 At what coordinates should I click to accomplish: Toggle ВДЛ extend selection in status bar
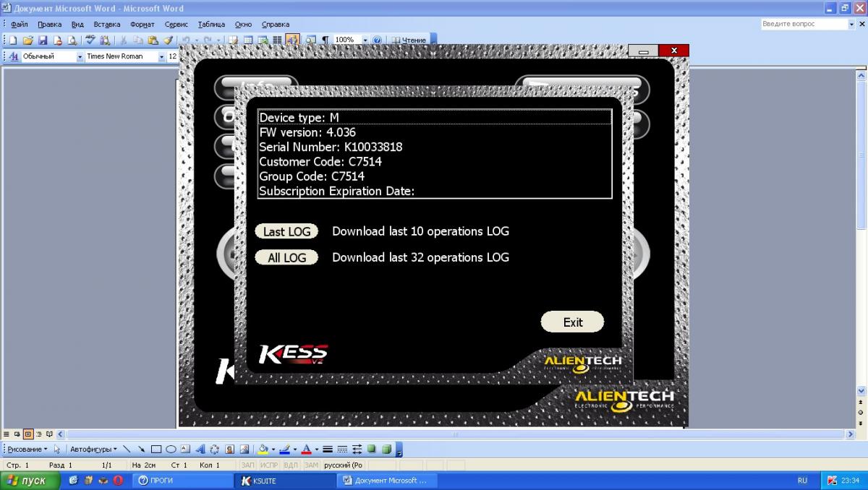pyautogui.click(x=290, y=465)
